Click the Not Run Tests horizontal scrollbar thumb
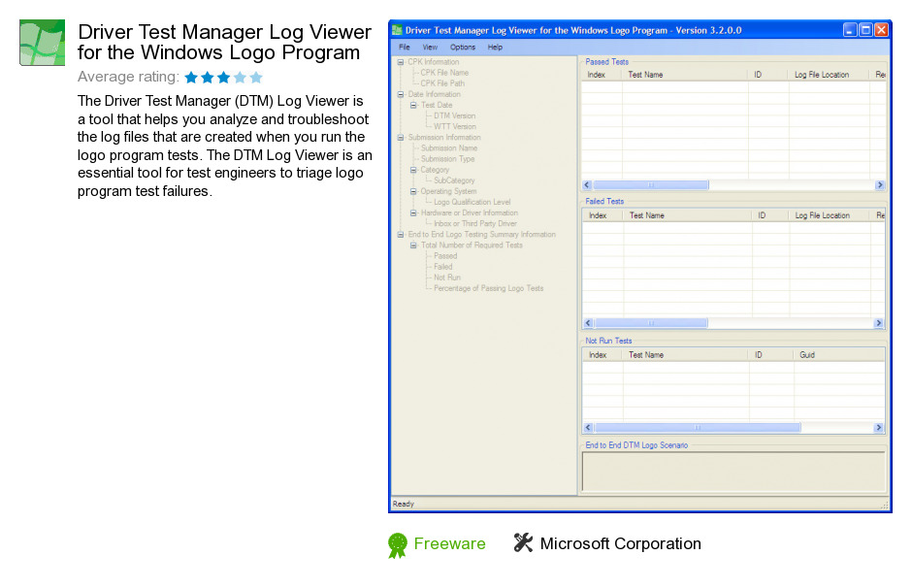The width and height of the screenshot is (912, 588). (x=698, y=428)
